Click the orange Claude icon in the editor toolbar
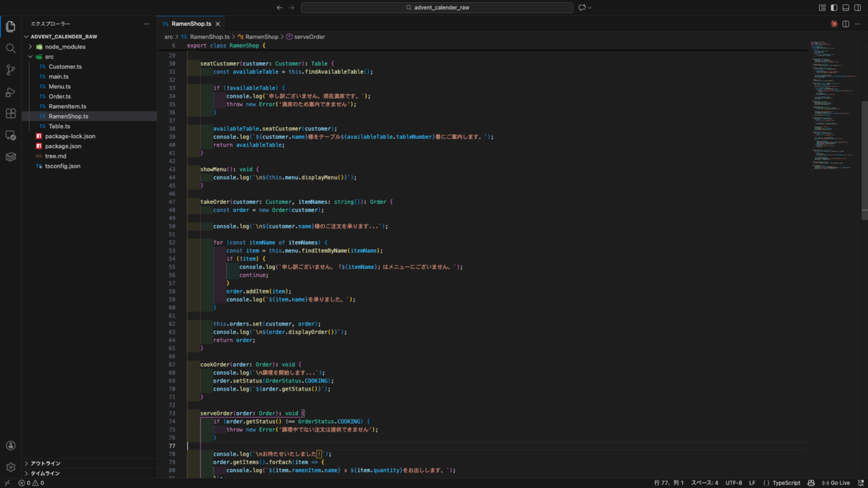Image resolution: width=868 pixels, height=488 pixels. 834,24
